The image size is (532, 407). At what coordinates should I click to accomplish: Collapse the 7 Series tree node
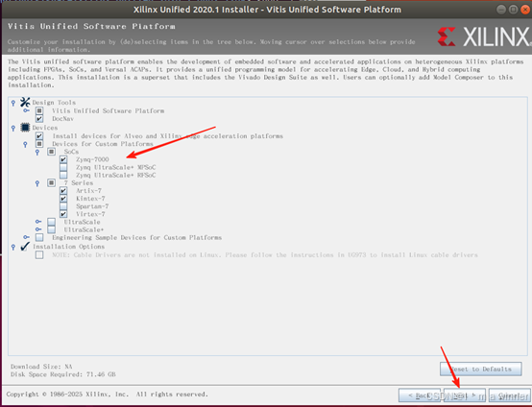click(x=37, y=183)
